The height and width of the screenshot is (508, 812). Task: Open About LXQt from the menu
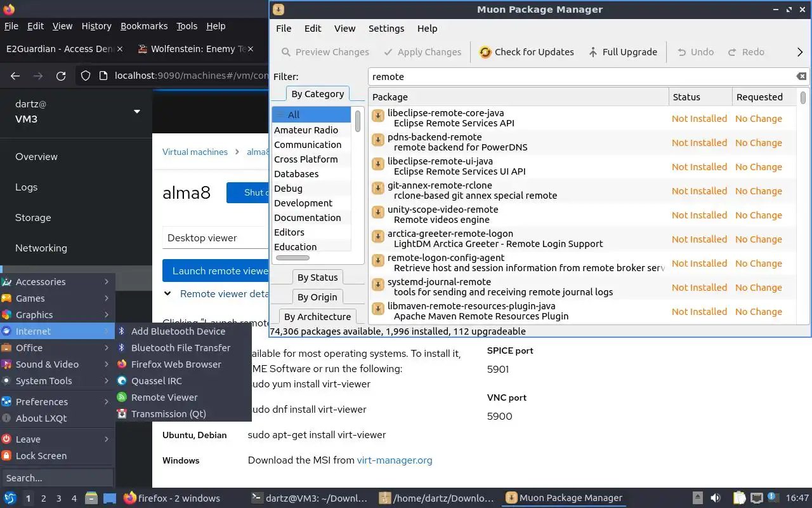[x=57, y=418]
